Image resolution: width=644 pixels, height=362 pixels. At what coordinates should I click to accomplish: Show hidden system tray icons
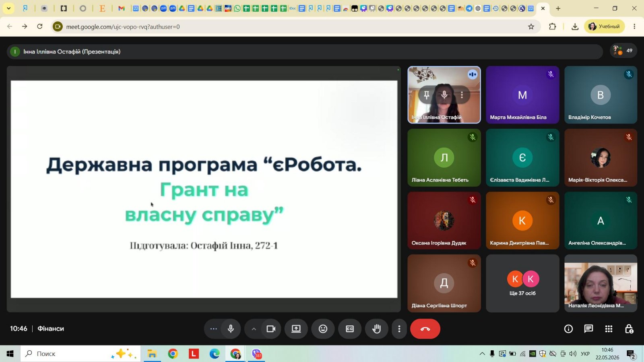coord(482,354)
